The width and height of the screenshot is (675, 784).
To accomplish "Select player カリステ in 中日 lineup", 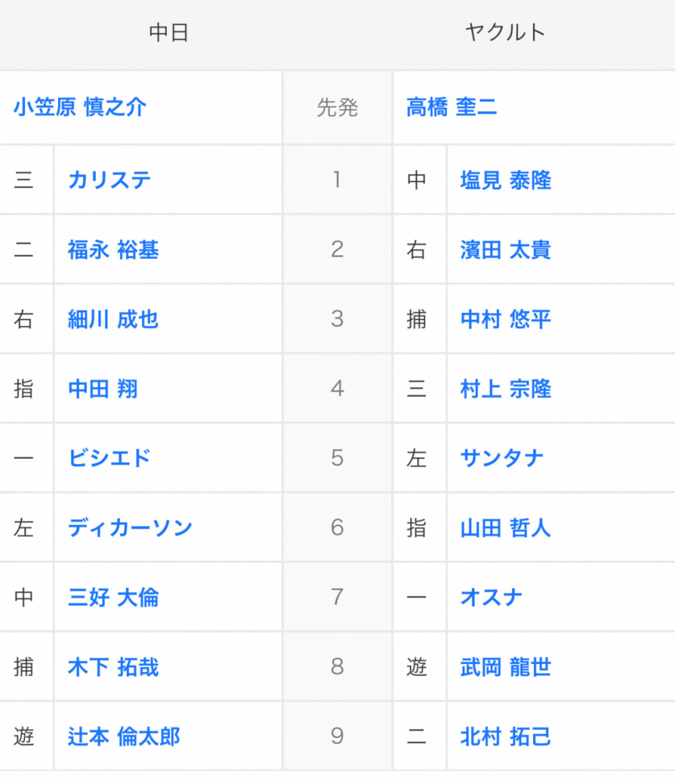I will point(110,180).
